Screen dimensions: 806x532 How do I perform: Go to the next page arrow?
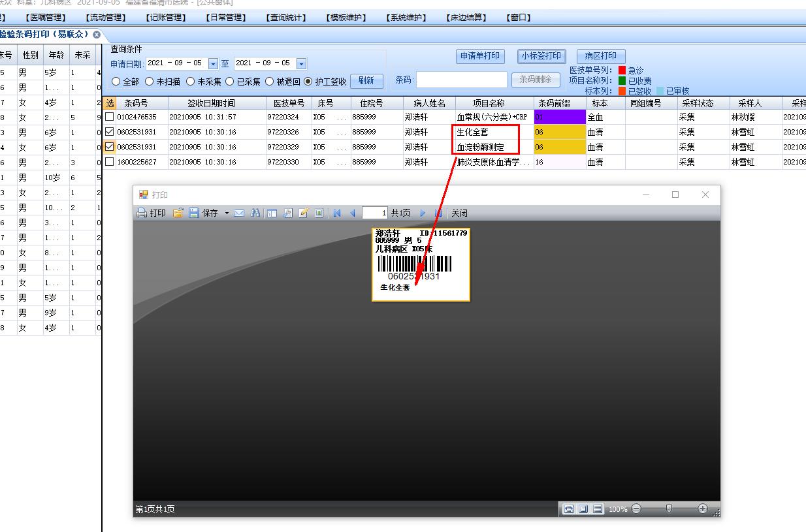[423, 213]
